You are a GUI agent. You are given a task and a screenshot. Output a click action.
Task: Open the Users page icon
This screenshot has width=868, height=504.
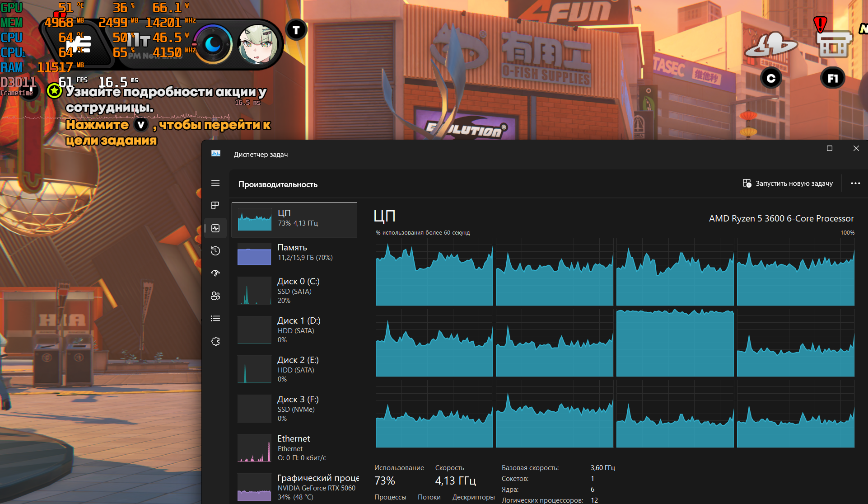215,296
